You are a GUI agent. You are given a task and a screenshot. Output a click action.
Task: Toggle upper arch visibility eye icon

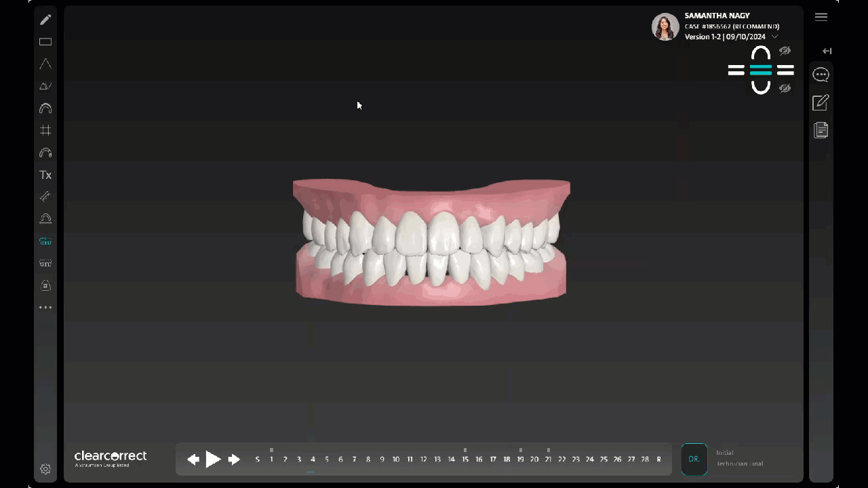coord(785,51)
